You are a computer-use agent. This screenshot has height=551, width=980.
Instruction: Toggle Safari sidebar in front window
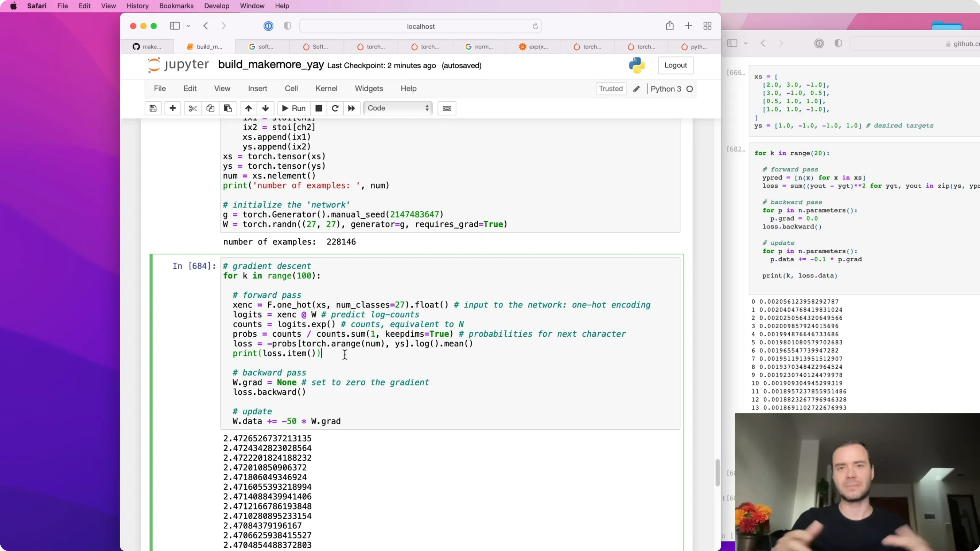pyautogui.click(x=175, y=26)
